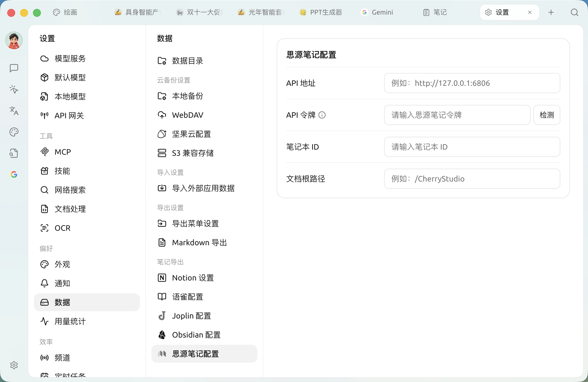Open the chat assistant sidebar icon
Screen dimensions: 588x382
[14, 68]
